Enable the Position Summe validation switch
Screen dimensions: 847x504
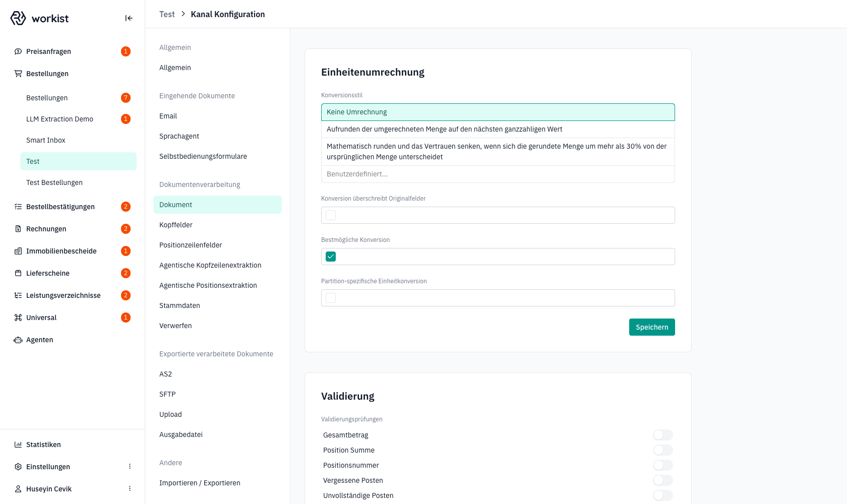click(x=662, y=450)
